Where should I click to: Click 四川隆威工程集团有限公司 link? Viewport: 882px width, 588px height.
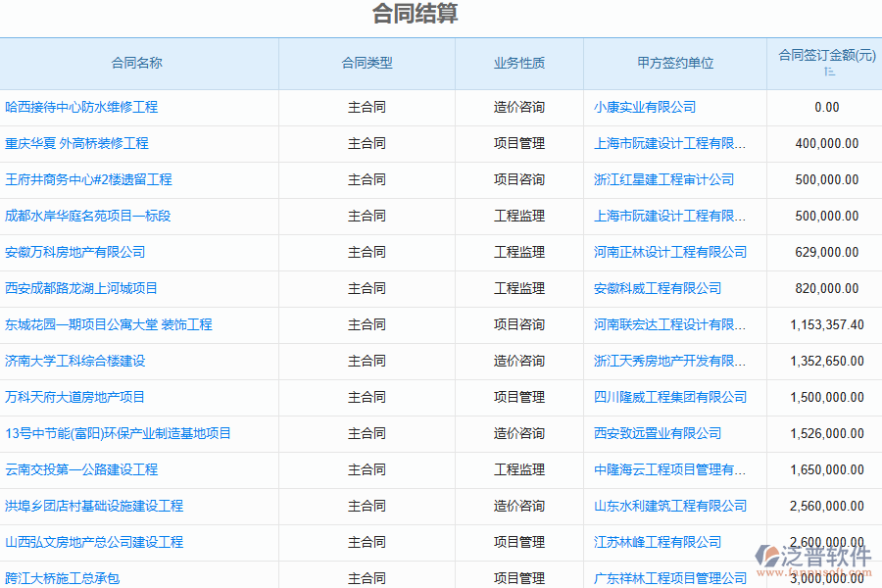coord(672,397)
